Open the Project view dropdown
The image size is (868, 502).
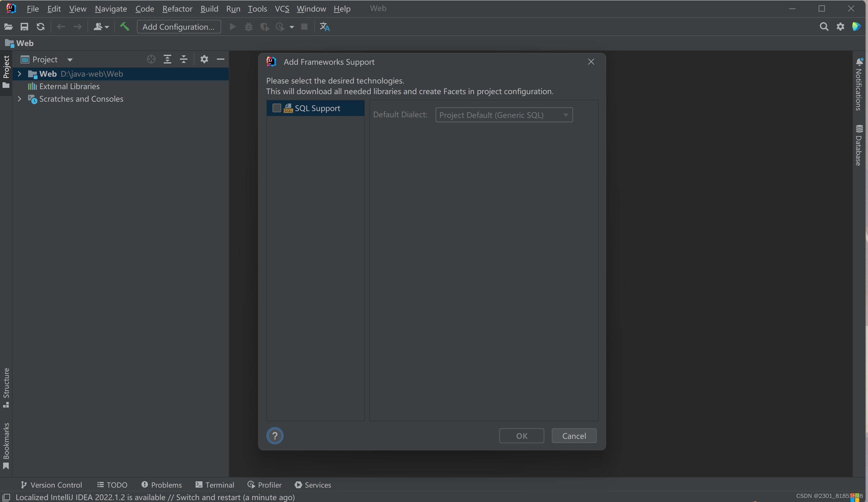point(70,60)
